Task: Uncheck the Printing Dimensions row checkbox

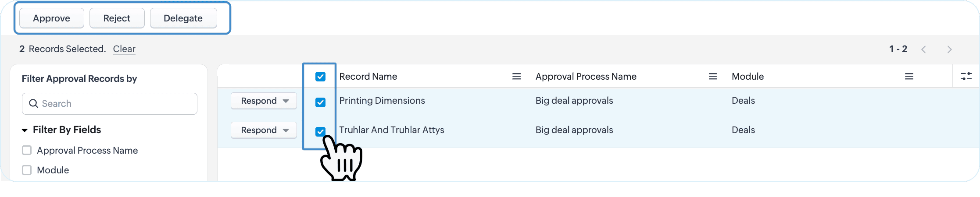Action: point(320,102)
